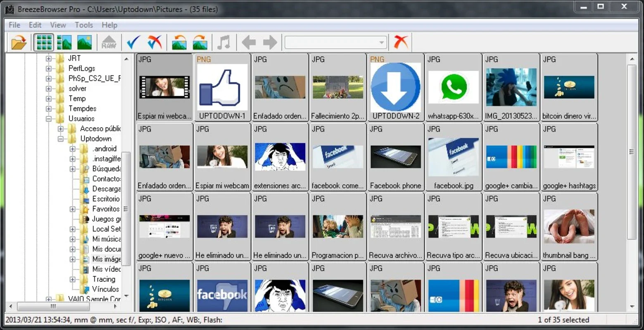Expand the solver folder node
Screen dimensions: 644x330
coord(49,89)
